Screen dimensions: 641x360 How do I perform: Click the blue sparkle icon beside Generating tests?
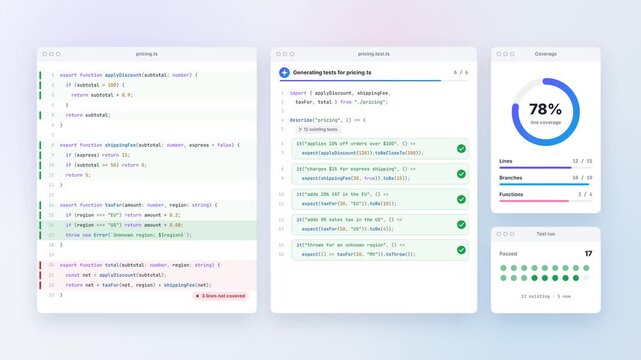284,72
